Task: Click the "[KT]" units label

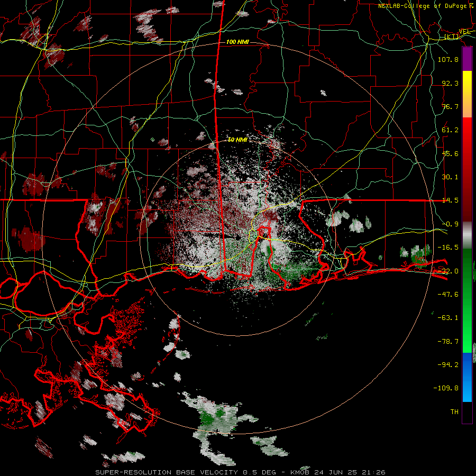Action: [x=451, y=36]
